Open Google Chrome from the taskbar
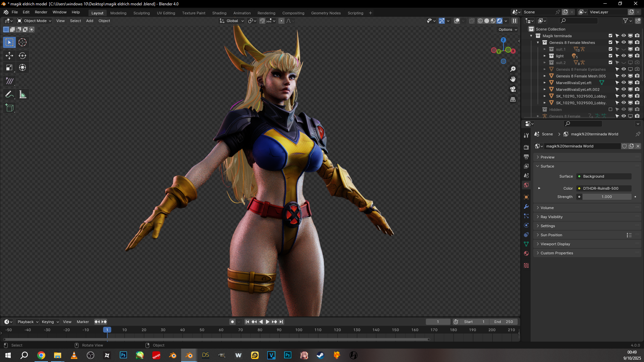 point(41,355)
